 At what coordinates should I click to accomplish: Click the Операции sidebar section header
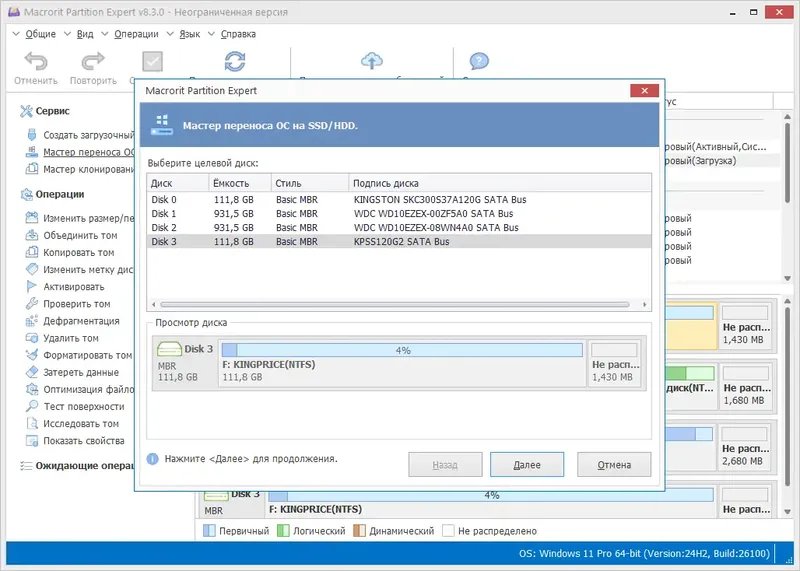pos(60,194)
